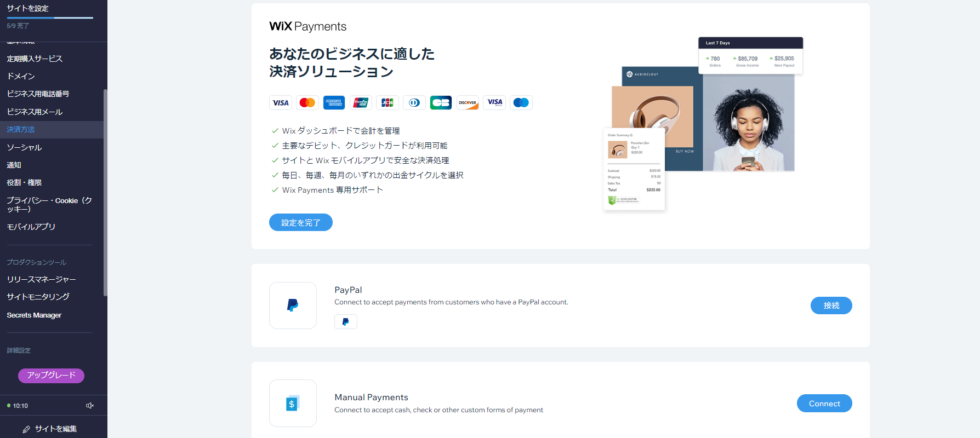Open プライバシー・Cookie settings

coord(49,205)
